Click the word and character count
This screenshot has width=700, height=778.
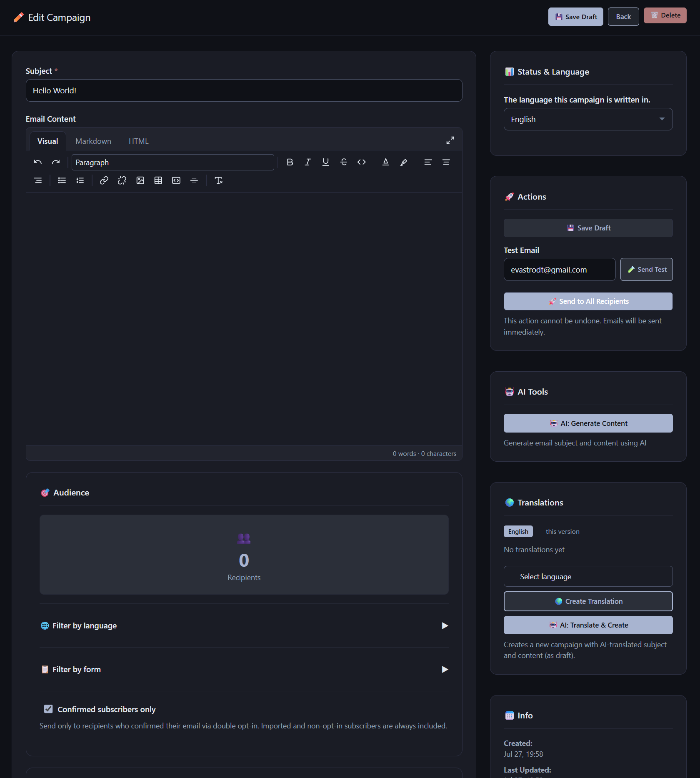(x=425, y=453)
